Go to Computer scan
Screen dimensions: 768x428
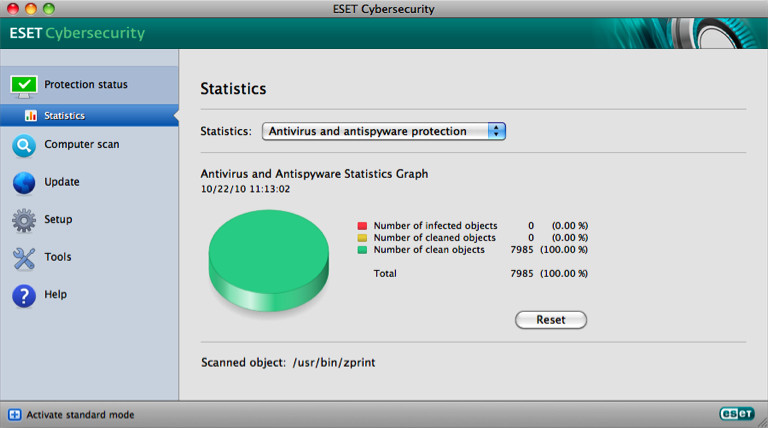[89, 145]
